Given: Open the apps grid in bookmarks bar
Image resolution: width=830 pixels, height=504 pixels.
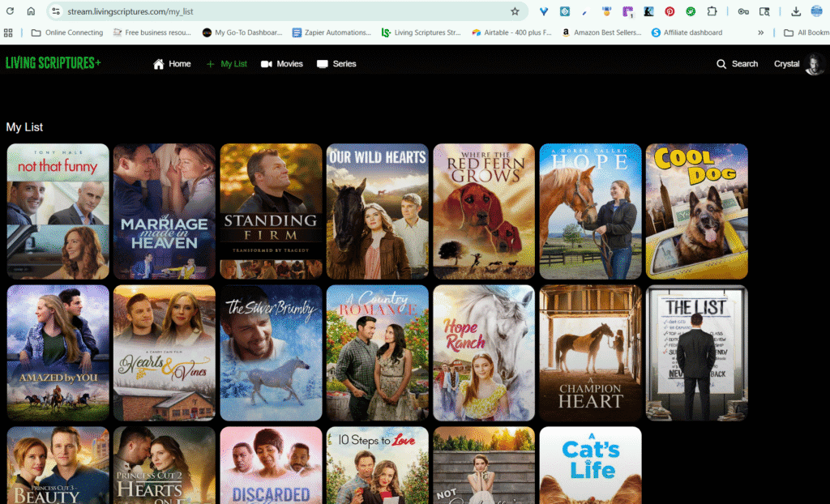Looking at the screenshot, I should pyautogui.click(x=8, y=32).
